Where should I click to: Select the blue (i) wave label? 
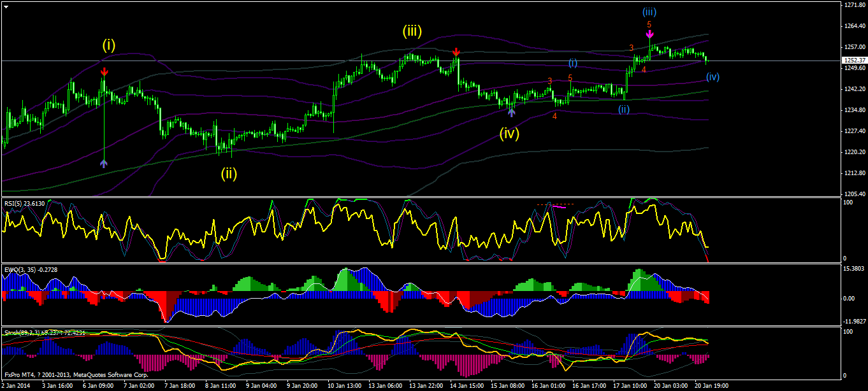click(573, 62)
